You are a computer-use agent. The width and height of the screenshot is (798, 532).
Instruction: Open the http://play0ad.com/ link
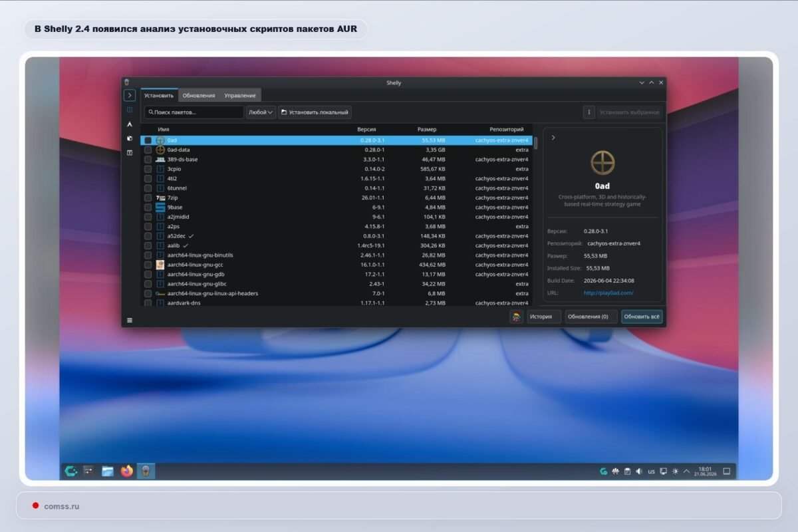click(x=608, y=293)
